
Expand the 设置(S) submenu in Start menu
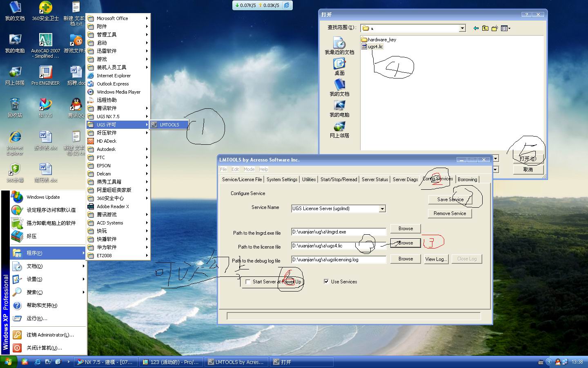pos(48,279)
